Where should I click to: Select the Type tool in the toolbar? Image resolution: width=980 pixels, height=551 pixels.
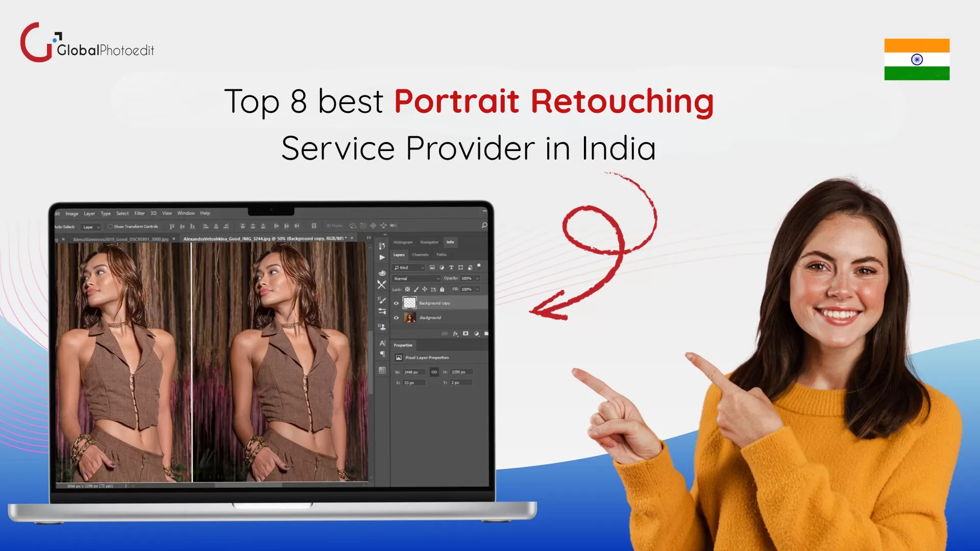click(x=382, y=343)
